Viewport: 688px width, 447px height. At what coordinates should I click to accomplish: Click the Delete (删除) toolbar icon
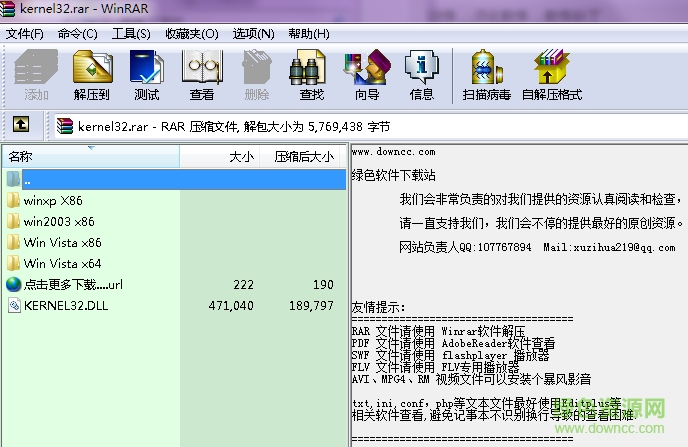[257, 67]
